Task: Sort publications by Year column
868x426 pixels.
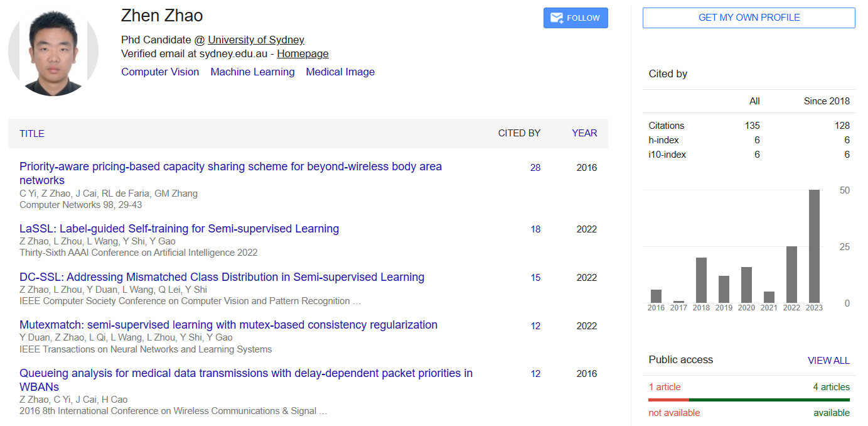Action: click(584, 133)
